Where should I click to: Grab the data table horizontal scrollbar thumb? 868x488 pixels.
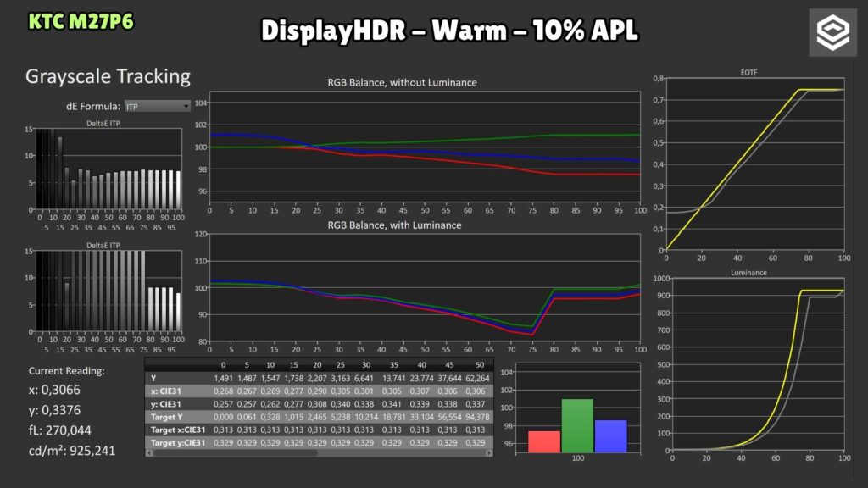point(236,452)
